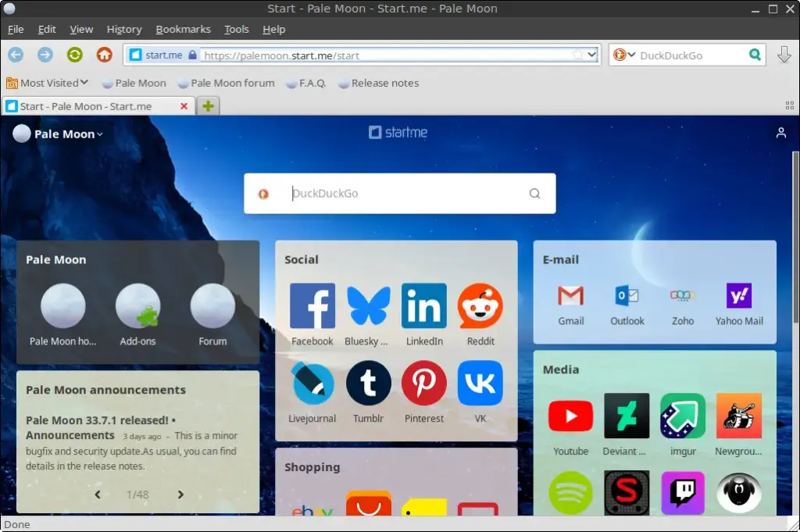Bookmark this page with the star icon
The image size is (800, 532).
click(x=577, y=55)
